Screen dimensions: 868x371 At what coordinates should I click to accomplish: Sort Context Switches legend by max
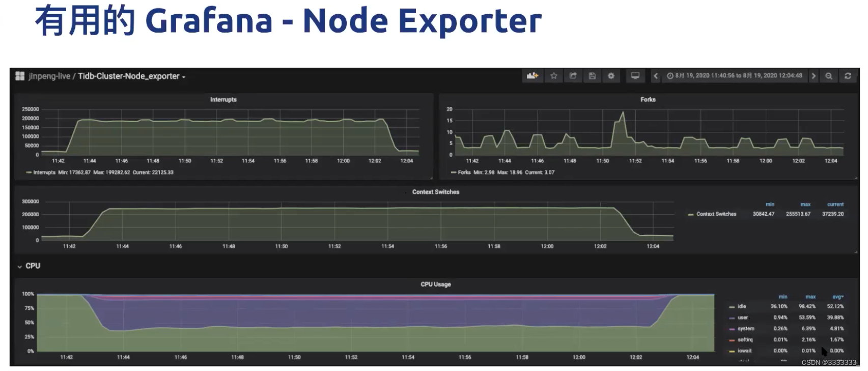805,204
